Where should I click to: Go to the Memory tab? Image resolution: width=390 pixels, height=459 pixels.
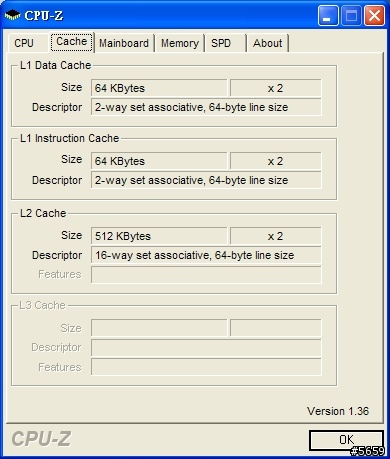point(180,43)
